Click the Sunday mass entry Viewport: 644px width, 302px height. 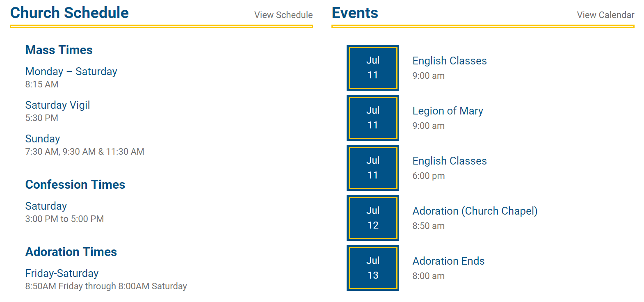pyautogui.click(x=43, y=139)
